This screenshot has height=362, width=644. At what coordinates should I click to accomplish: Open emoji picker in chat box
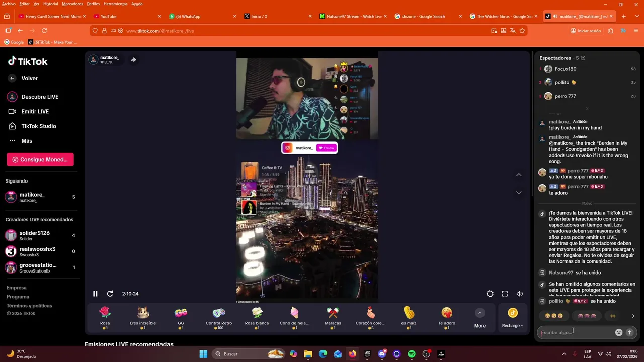pyautogui.click(x=619, y=332)
